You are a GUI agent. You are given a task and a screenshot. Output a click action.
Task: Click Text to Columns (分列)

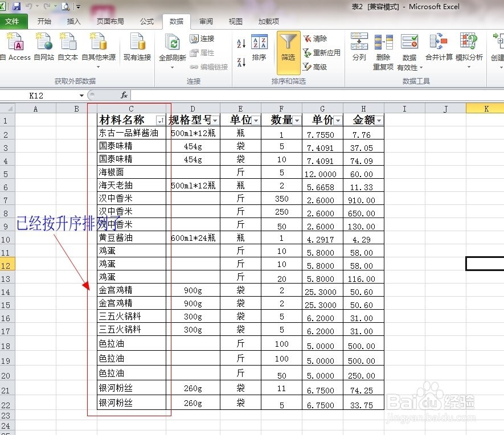(x=359, y=47)
